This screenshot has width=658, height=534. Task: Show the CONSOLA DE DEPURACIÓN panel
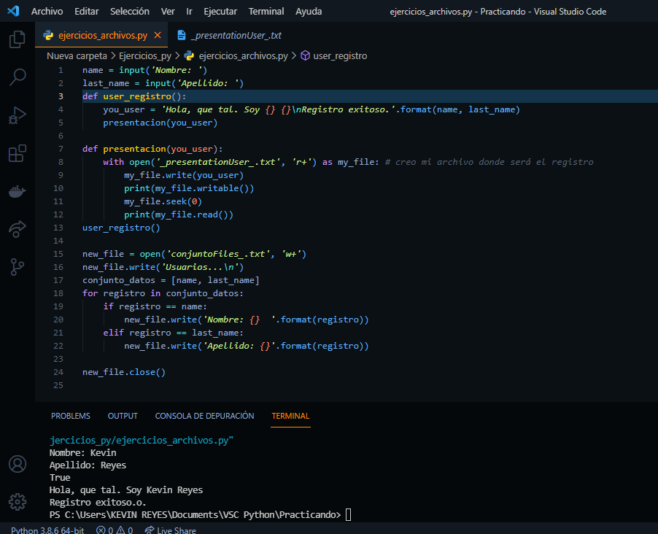click(204, 416)
